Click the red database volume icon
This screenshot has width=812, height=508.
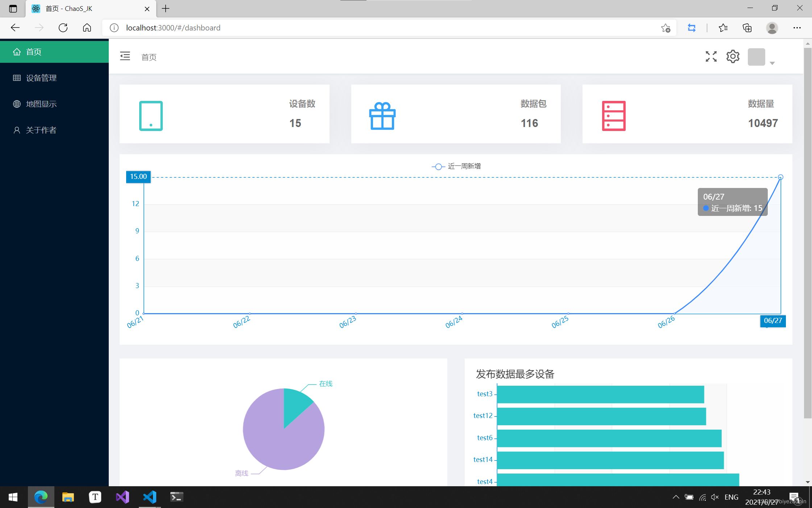point(613,116)
